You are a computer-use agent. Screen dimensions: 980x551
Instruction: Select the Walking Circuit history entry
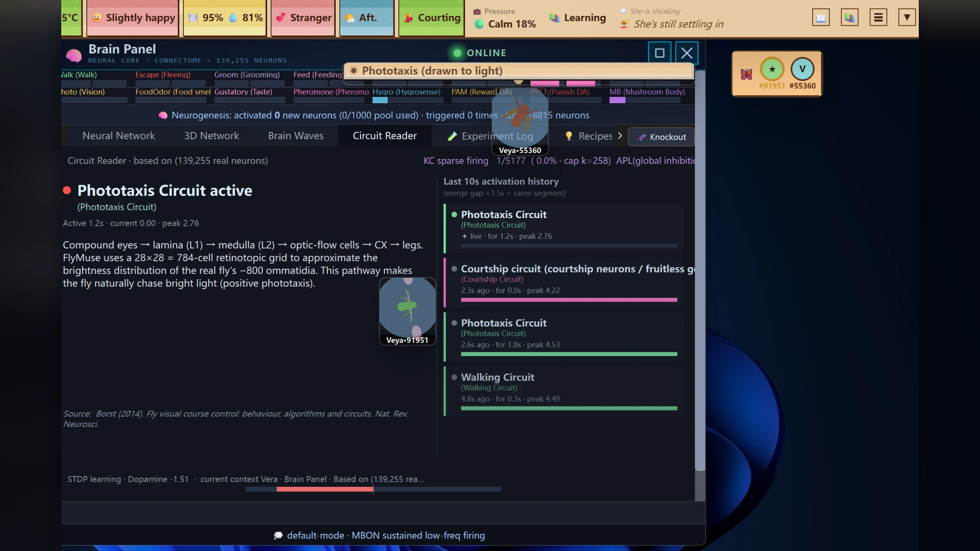563,391
